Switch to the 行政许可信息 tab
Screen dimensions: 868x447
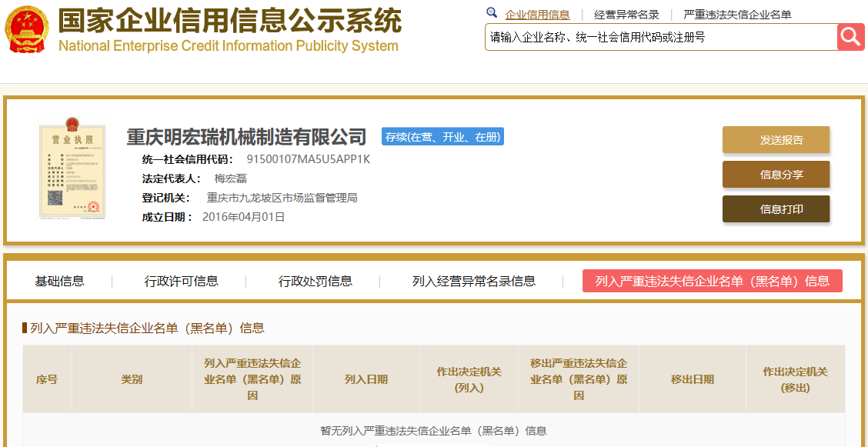point(182,281)
